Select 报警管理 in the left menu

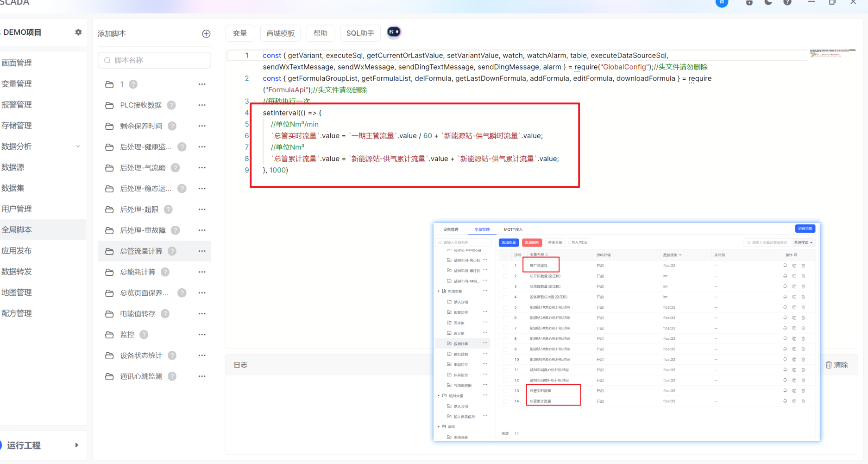(17, 105)
